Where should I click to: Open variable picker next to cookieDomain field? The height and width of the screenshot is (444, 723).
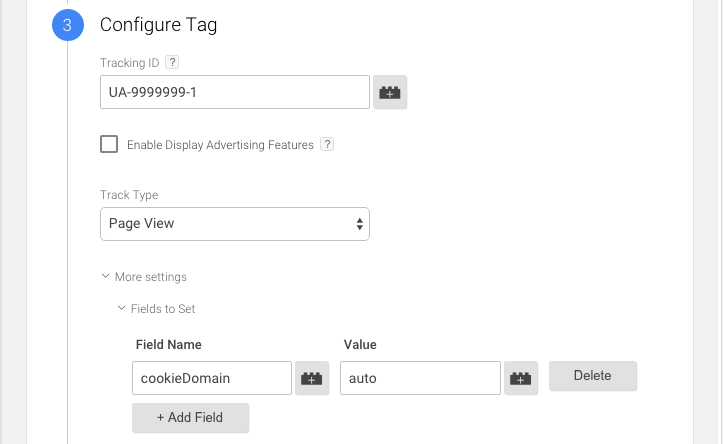(312, 378)
